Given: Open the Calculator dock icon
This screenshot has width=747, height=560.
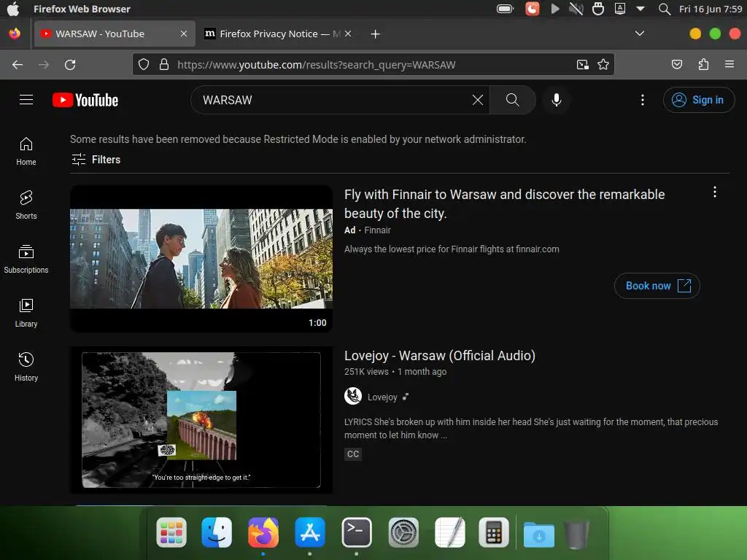Looking at the screenshot, I should click(494, 532).
